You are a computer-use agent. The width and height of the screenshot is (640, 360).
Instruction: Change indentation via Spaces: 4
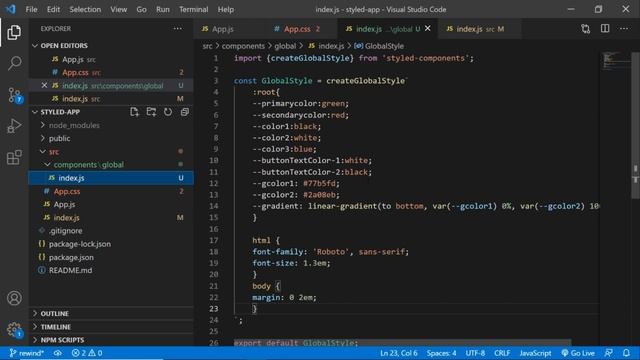pos(441,353)
